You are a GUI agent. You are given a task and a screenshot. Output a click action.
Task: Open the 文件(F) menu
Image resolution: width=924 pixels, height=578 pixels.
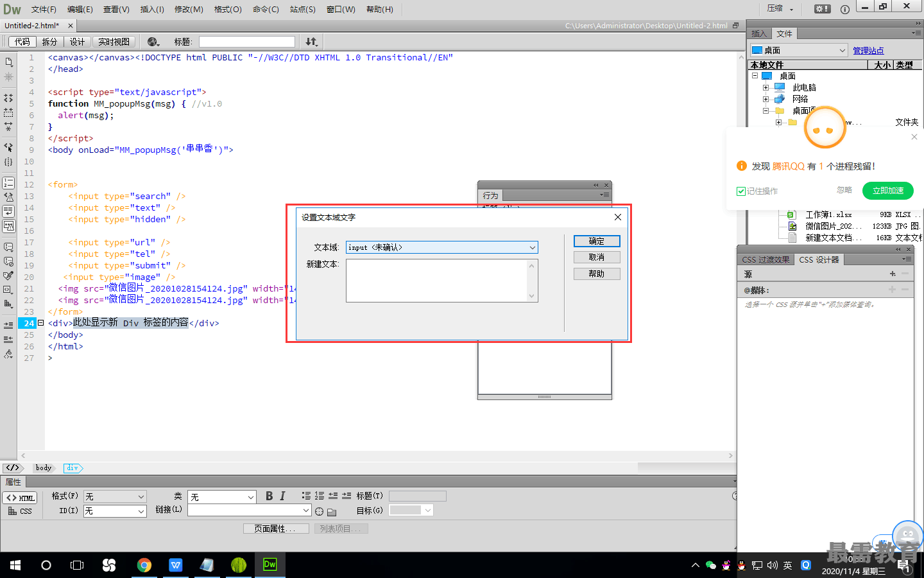[x=44, y=9]
